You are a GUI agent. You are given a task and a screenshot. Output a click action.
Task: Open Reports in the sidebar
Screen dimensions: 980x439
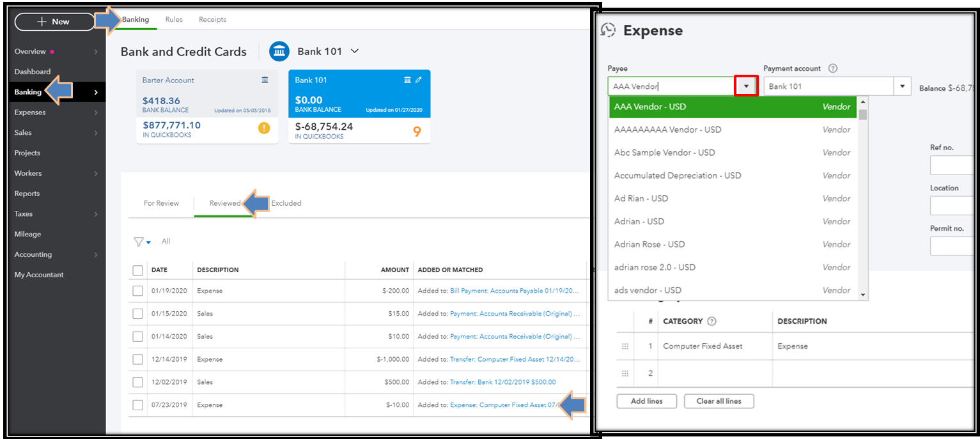(x=27, y=194)
